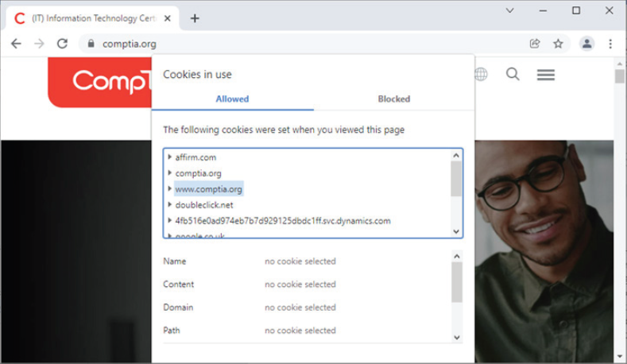Open the tab search chevron
627x364 pixels.
509,10
